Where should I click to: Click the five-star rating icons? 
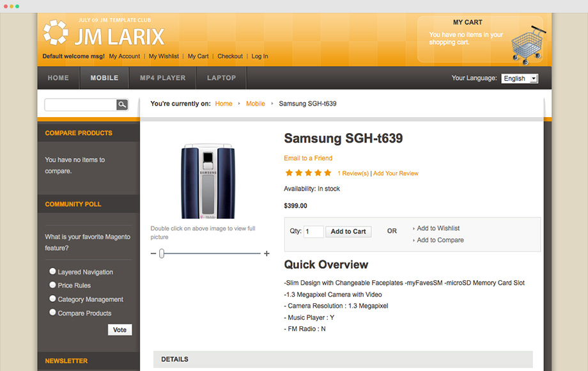click(308, 173)
